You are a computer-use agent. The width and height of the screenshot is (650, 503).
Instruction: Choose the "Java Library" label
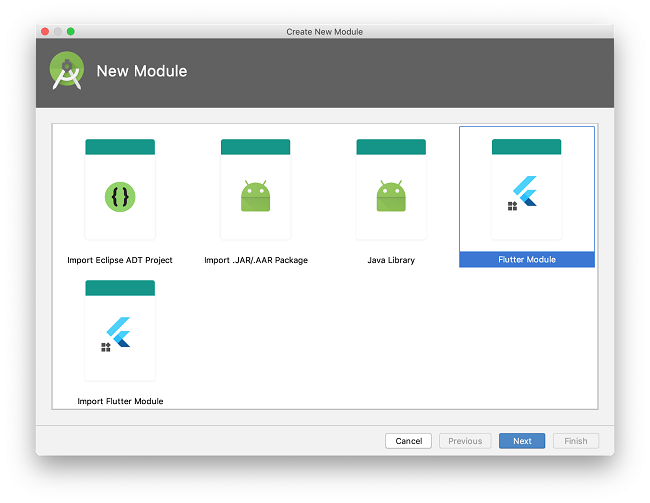[x=391, y=260]
